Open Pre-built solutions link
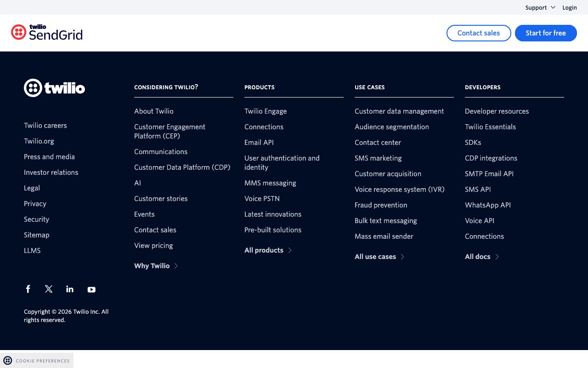588x368 pixels. coord(273,230)
